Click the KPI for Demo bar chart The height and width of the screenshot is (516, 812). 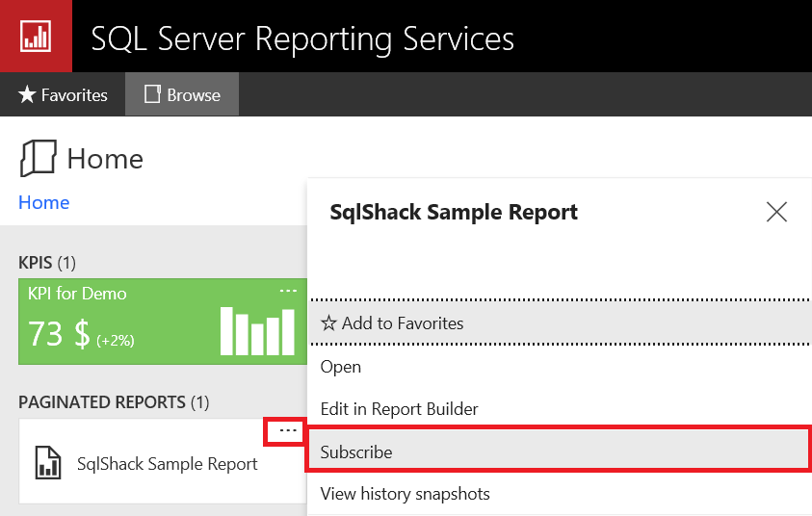[x=258, y=330]
